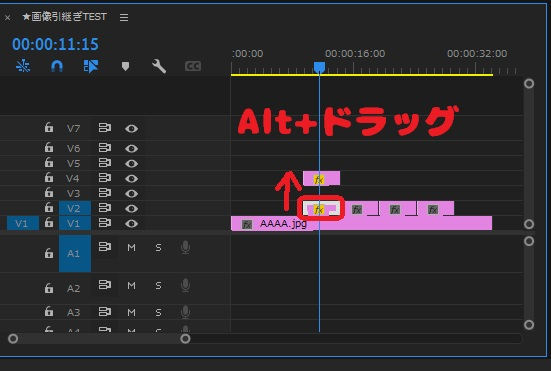The height and width of the screenshot is (371, 551).
Task: Toggle sync lock for track V5
Action: [x=105, y=163]
